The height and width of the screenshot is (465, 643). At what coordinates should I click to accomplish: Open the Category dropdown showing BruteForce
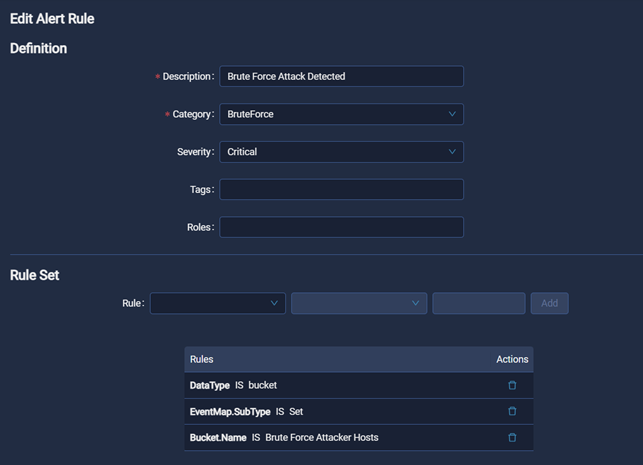[341, 114]
